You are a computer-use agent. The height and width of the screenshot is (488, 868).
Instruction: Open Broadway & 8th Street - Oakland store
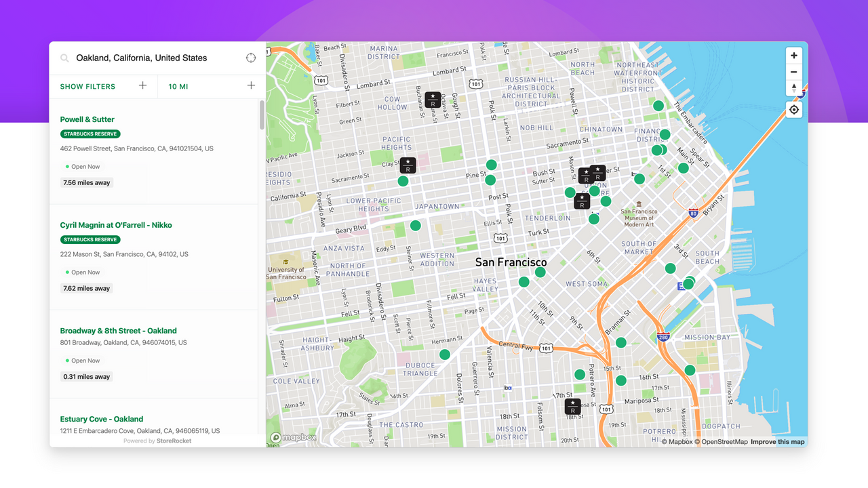click(118, 330)
